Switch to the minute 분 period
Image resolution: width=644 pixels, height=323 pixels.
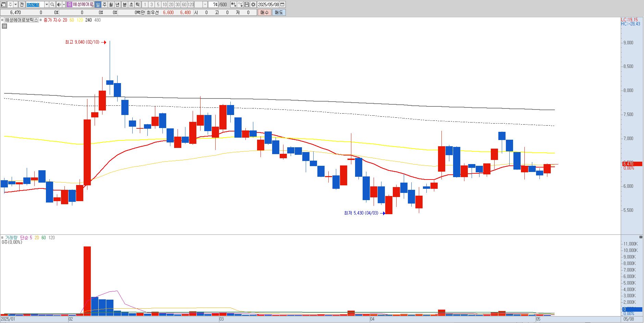(125, 4)
